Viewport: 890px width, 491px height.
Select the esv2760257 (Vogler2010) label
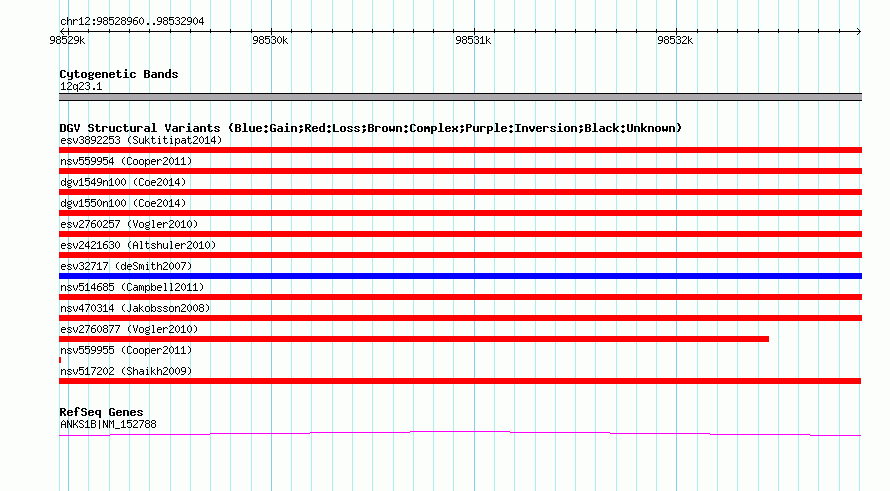click(129, 224)
